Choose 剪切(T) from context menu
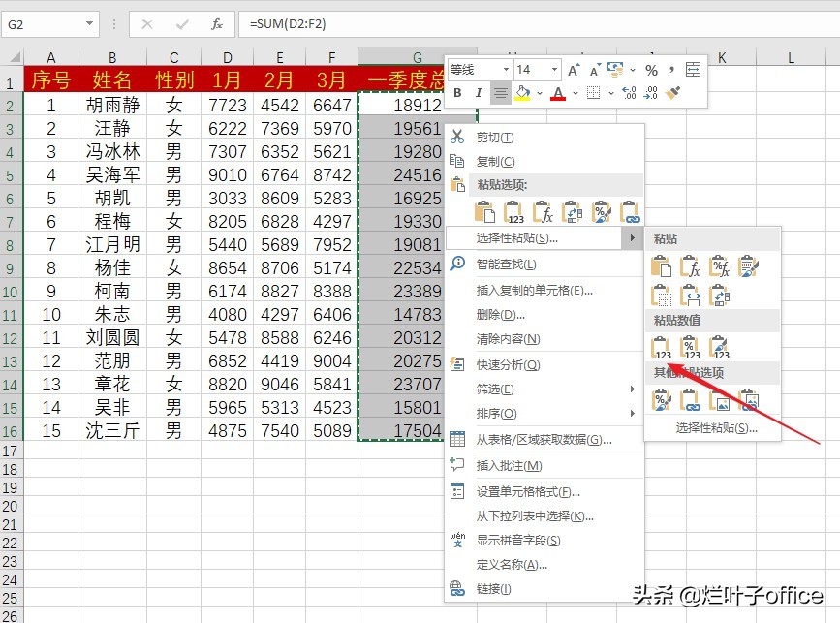Screen dimensions: 840x623 544,138
